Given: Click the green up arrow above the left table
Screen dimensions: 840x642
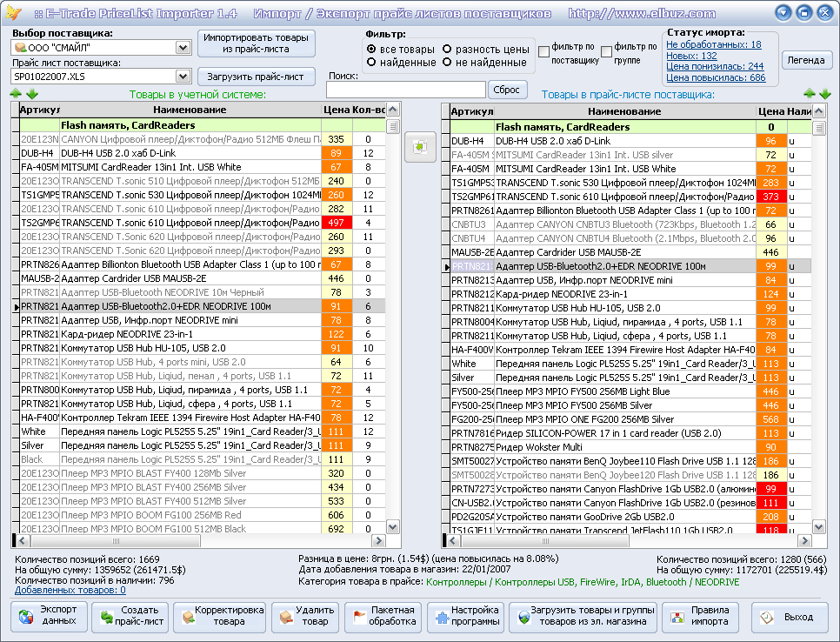Looking at the screenshot, I should [17, 94].
